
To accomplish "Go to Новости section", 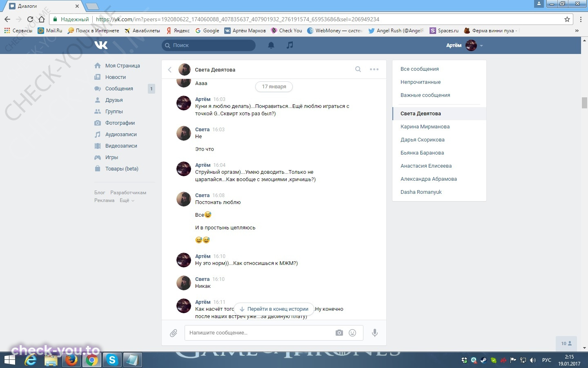I will pyautogui.click(x=116, y=77).
